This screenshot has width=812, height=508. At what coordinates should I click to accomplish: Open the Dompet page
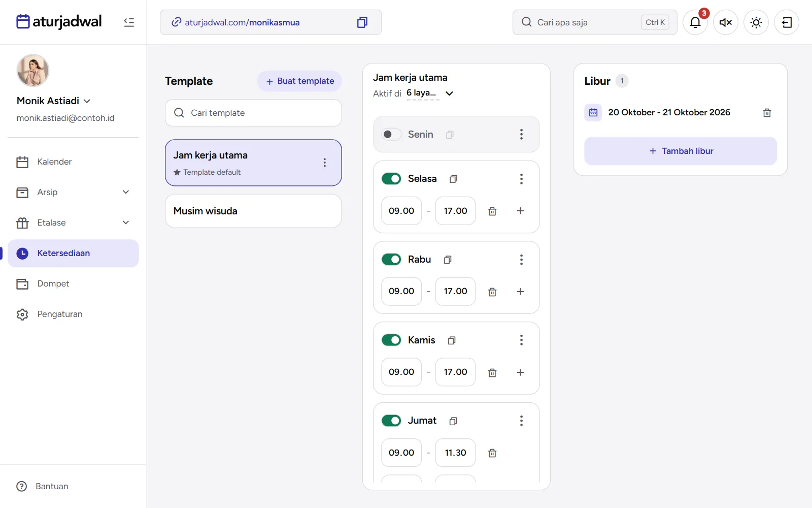[73, 283]
